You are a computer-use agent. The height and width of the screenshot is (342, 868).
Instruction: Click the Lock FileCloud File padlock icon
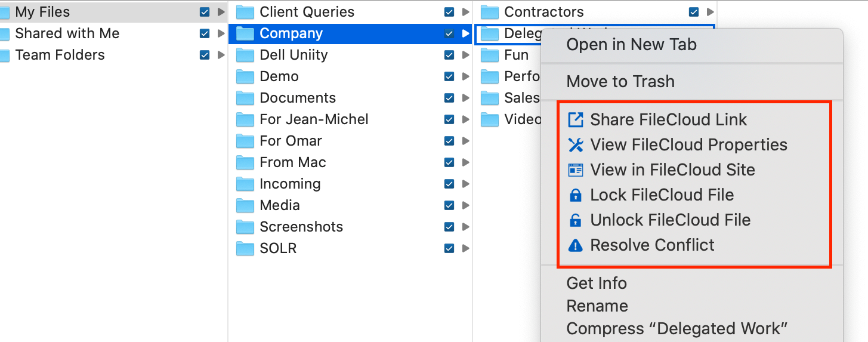click(x=575, y=195)
